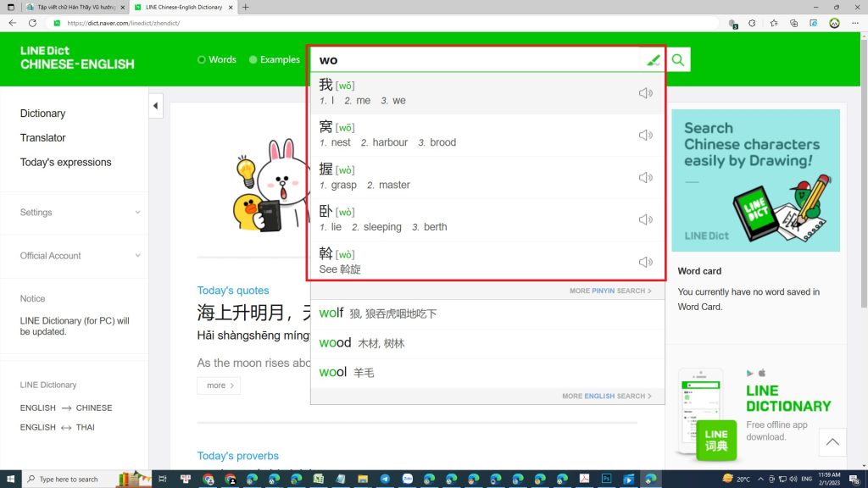Play pronunciation for 窝 wō (nest)

click(x=645, y=135)
